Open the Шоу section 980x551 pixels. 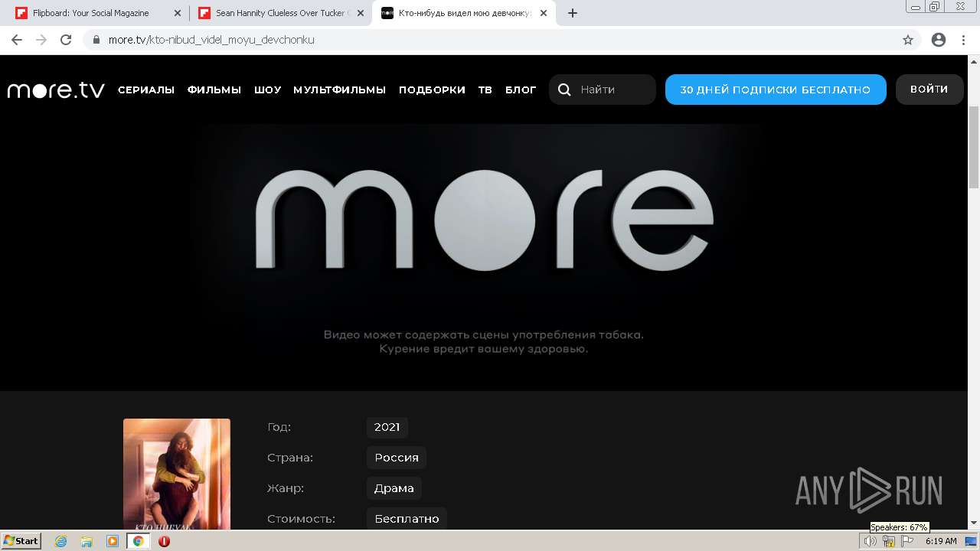tap(268, 90)
